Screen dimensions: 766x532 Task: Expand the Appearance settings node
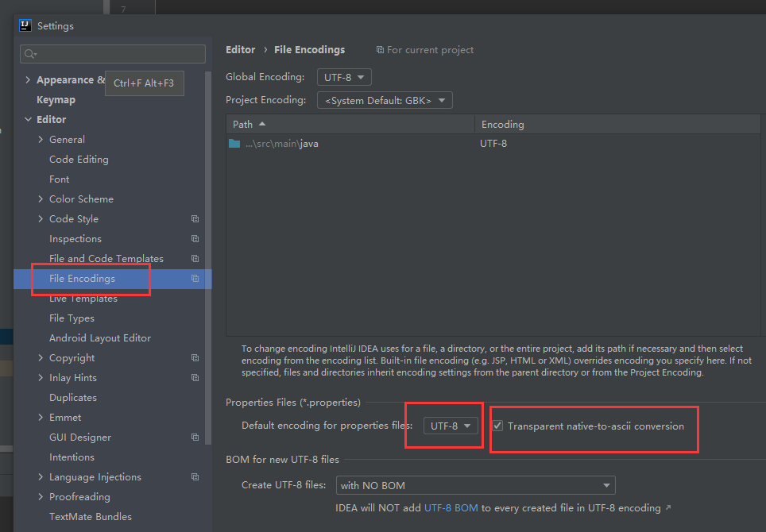(28, 80)
